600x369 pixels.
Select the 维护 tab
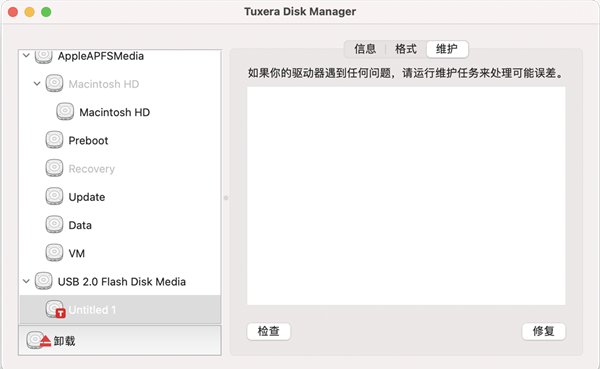point(447,49)
